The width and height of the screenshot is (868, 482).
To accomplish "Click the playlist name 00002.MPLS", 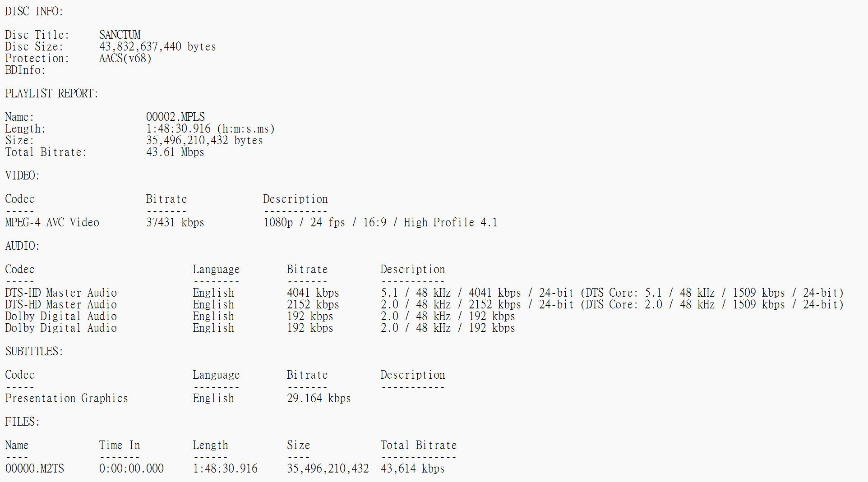I will pyautogui.click(x=175, y=117).
